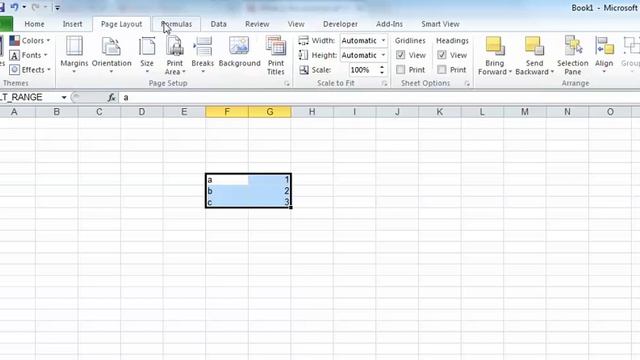Click the Send Backward icon
The width and height of the screenshot is (640, 360).
coord(534,46)
